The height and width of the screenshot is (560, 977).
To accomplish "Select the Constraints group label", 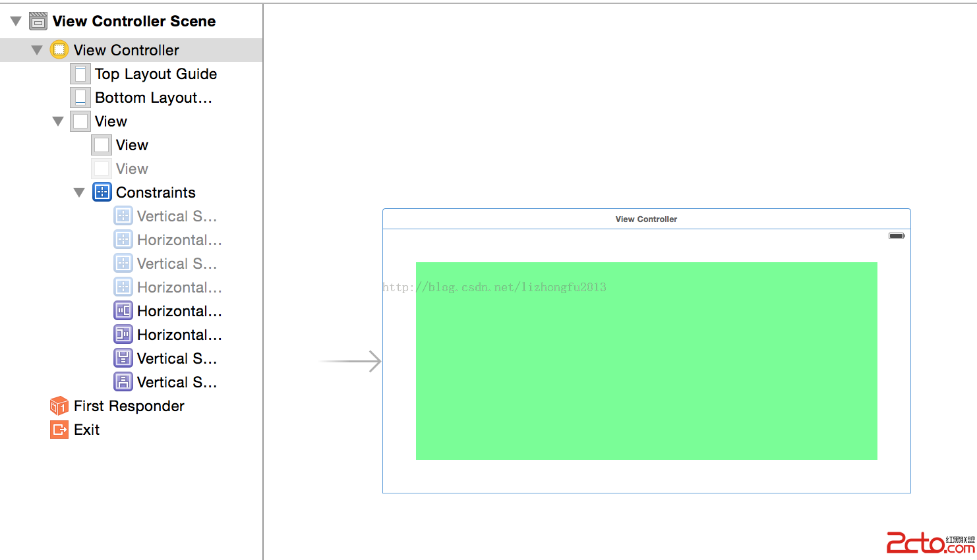I will click(x=156, y=192).
